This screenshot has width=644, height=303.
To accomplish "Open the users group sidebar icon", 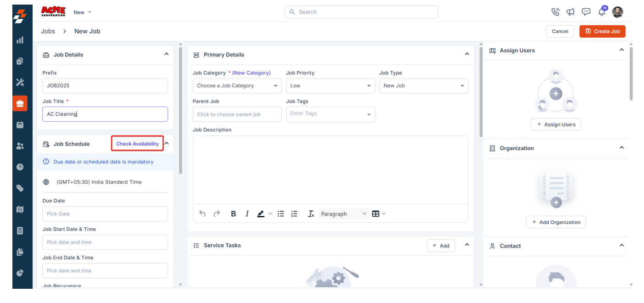I will (x=20, y=146).
